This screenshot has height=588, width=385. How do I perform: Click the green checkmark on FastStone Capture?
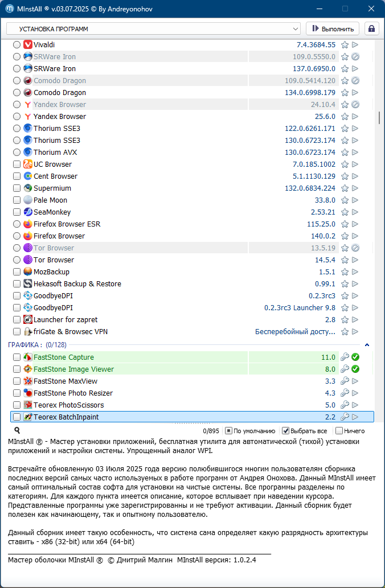coord(355,357)
